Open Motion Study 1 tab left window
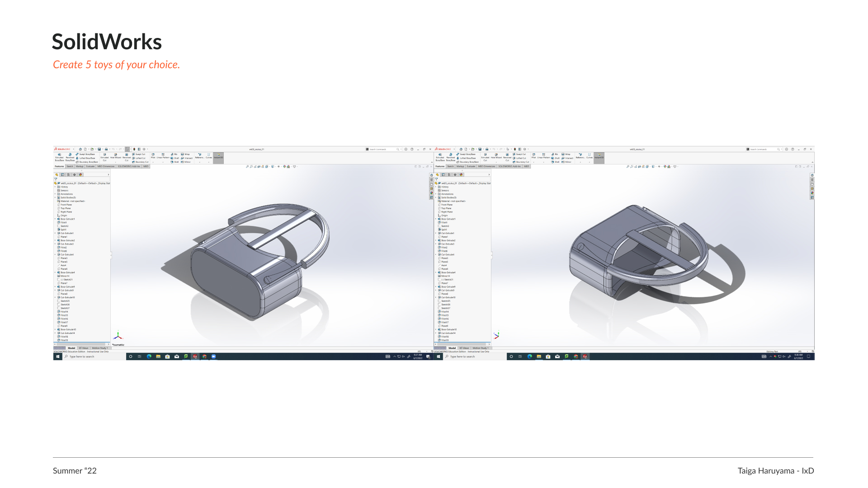The width and height of the screenshot is (868, 488). (x=99, y=348)
